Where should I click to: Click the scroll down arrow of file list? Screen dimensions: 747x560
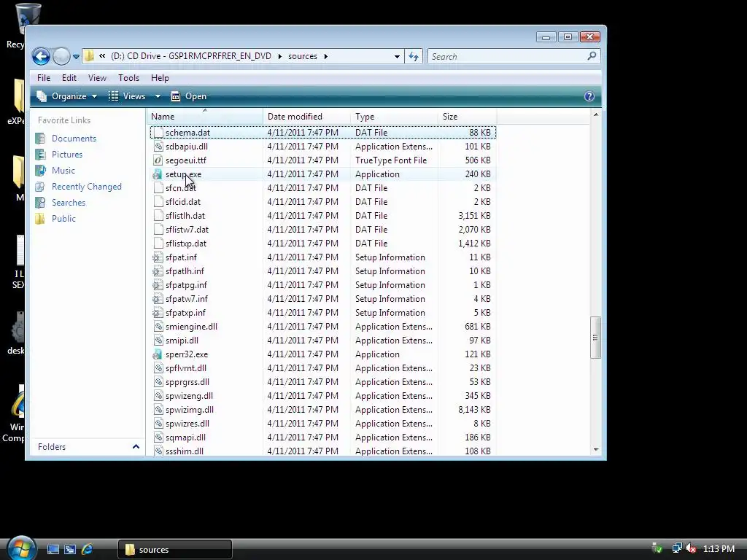[x=595, y=450]
